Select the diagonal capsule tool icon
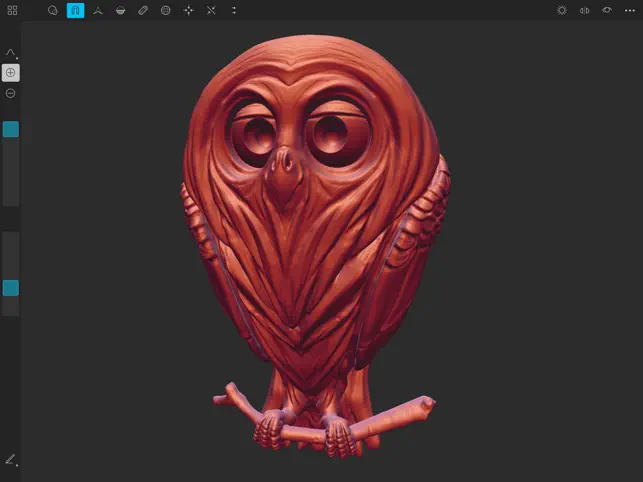 click(x=143, y=10)
